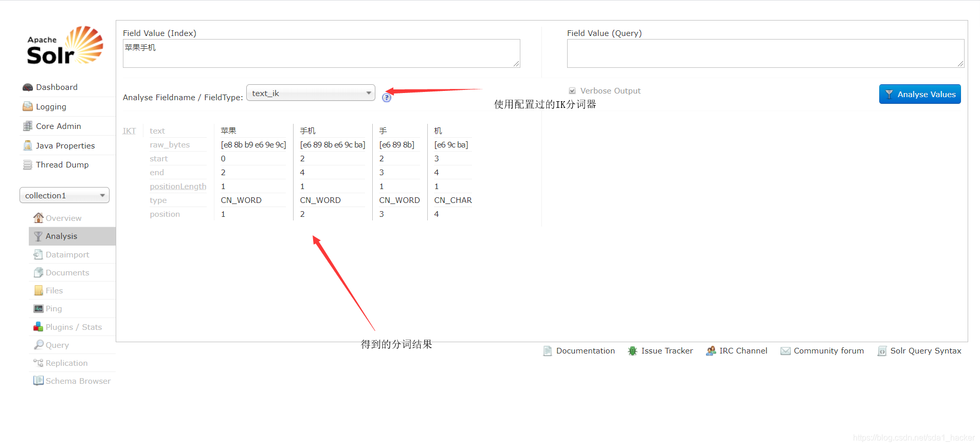
Task: Open the IRC Channel link
Action: tap(743, 351)
